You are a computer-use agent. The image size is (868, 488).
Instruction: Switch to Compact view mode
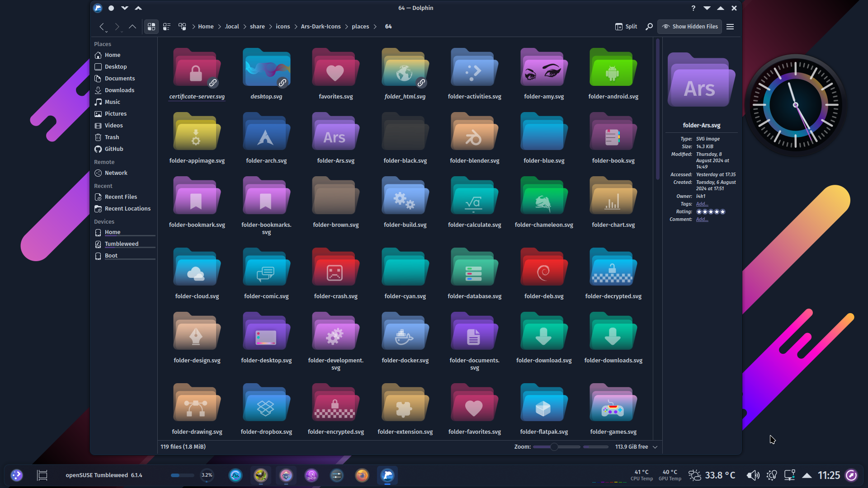[167, 27]
